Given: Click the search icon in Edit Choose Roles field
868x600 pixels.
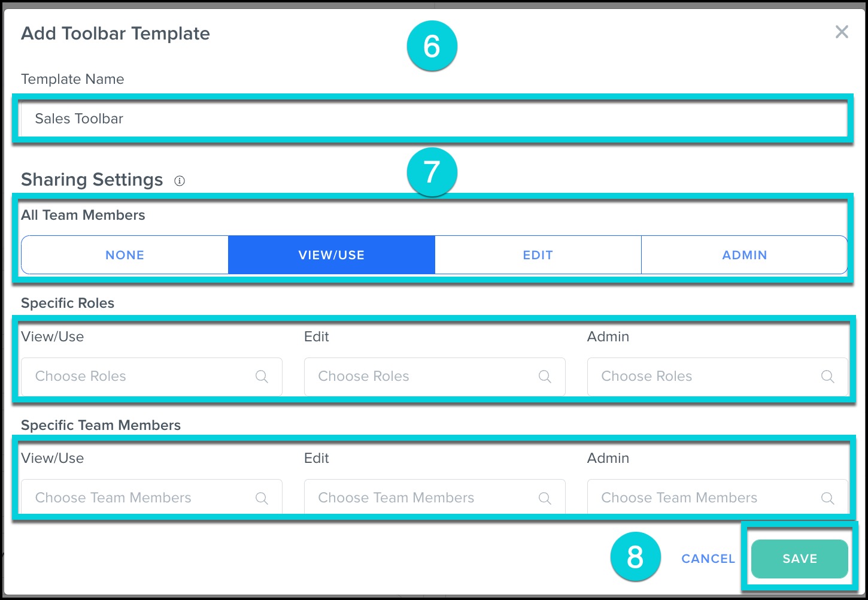Looking at the screenshot, I should [545, 377].
